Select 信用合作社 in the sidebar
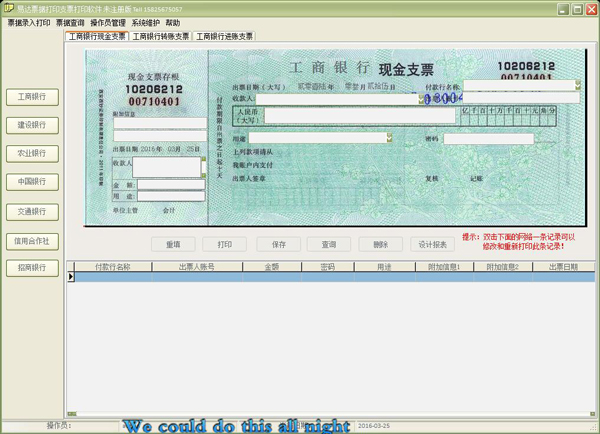The image size is (600, 434). tap(32, 241)
